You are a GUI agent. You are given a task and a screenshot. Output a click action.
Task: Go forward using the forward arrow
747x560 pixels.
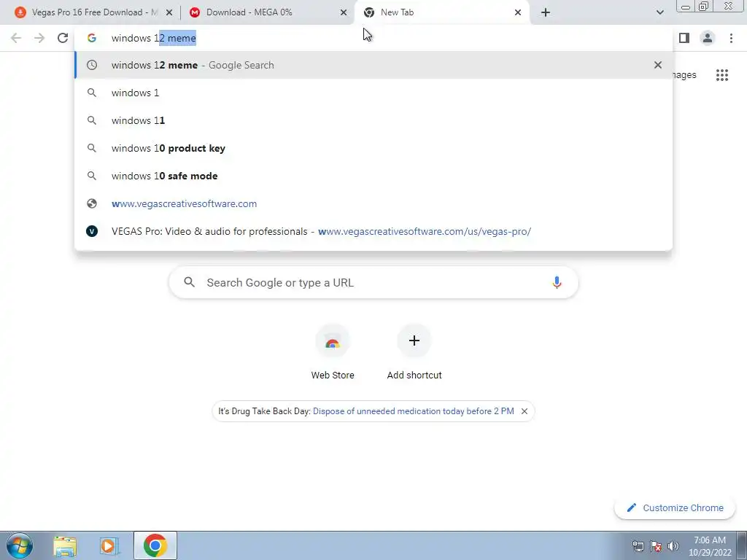[39, 38]
